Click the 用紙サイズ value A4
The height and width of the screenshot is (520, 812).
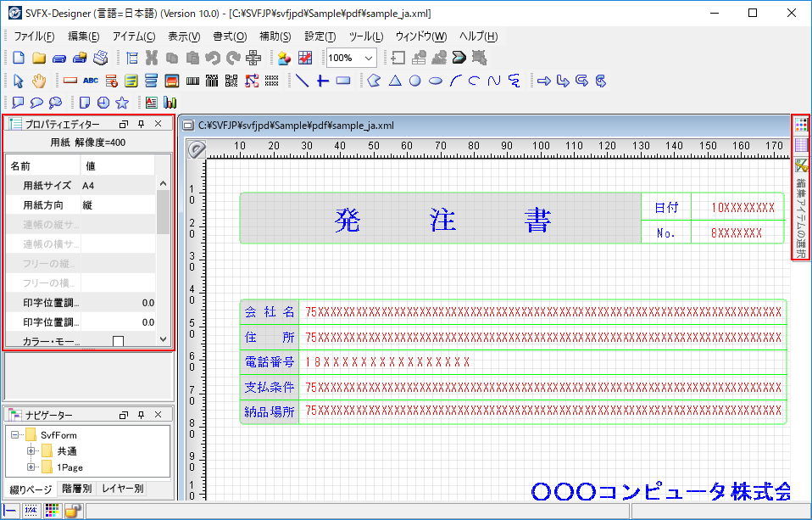click(x=118, y=185)
